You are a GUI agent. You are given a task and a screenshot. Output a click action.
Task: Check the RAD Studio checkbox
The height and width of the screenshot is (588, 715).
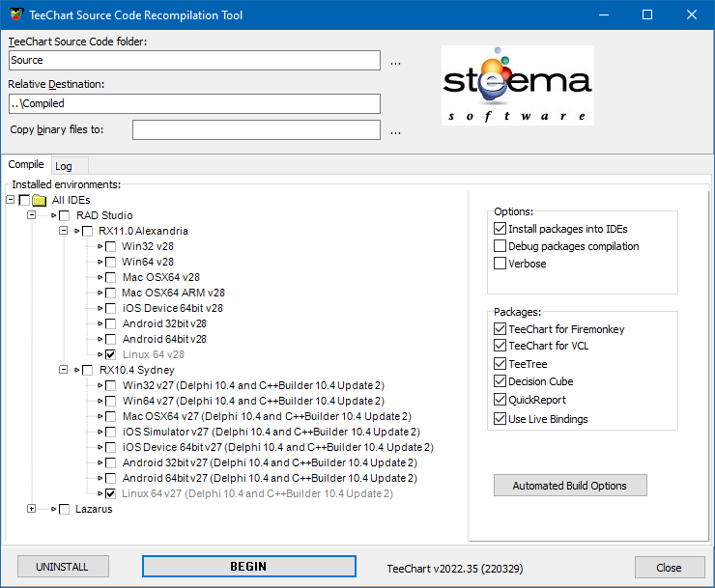coord(65,215)
